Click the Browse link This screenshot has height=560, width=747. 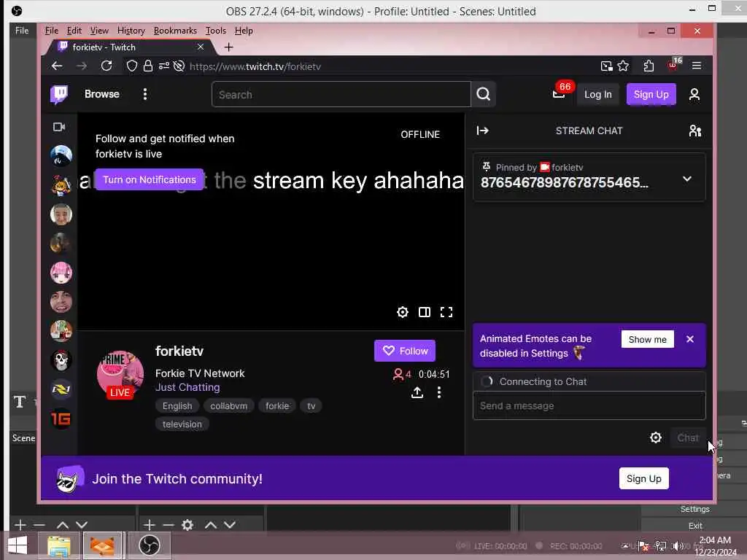(x=102, y=94)
